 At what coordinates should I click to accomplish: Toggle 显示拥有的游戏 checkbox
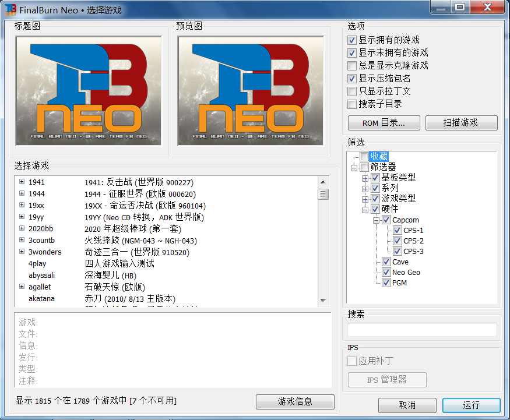[x=351, y=40]
